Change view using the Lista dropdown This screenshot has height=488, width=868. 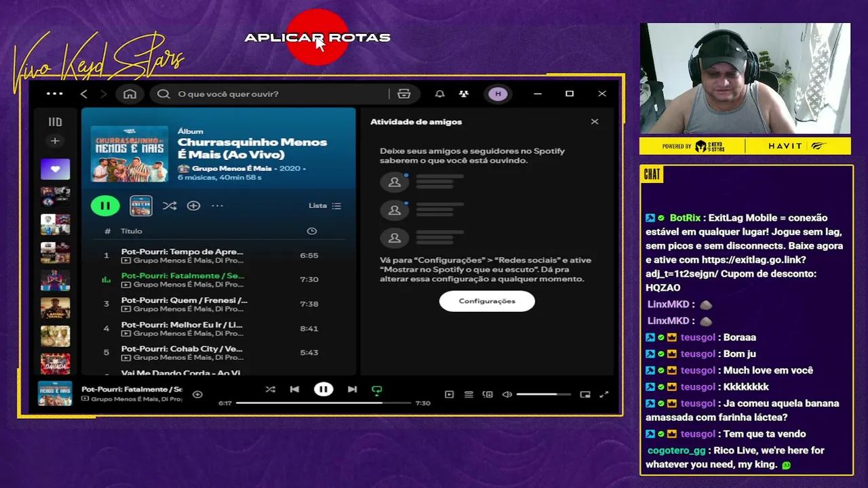(x=325, y=205)
